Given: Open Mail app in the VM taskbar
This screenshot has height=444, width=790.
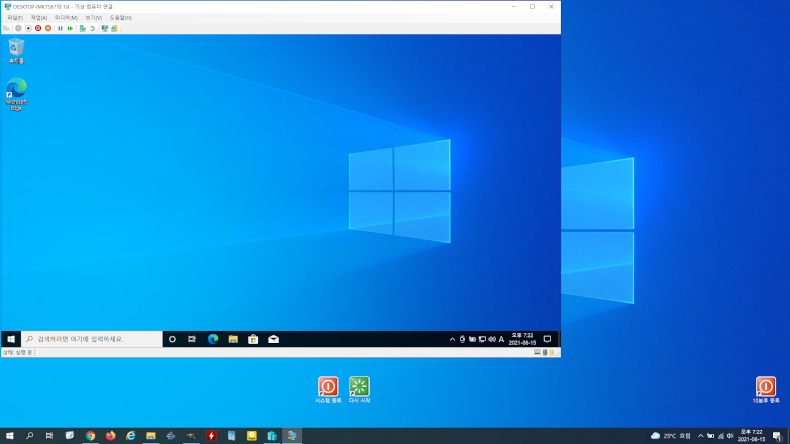Looking at the screenshot, I should [x=274, y=339].
